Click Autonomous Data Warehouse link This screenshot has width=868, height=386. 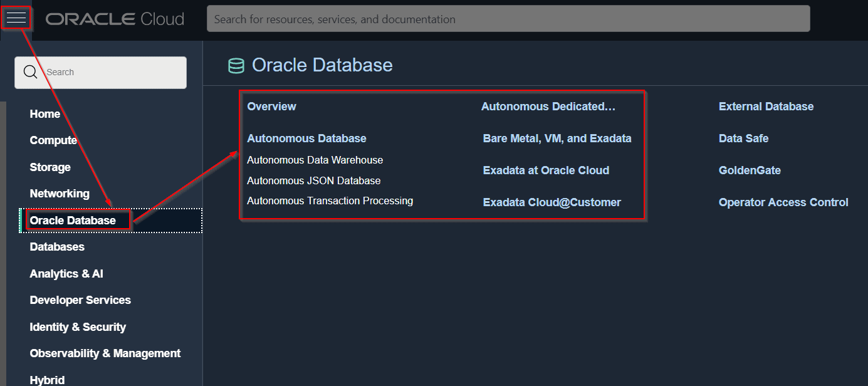[x=315, y=160]
